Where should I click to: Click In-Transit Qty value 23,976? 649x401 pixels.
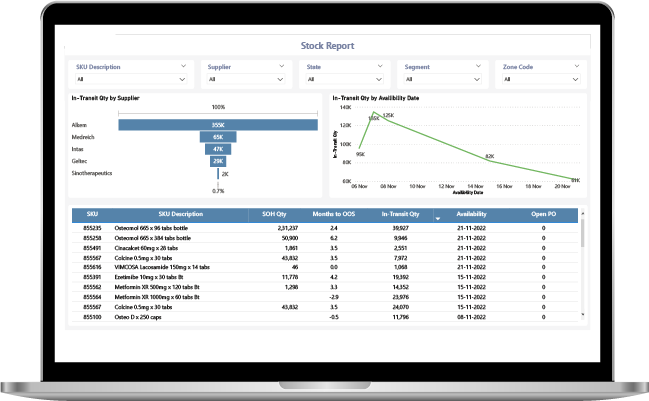[x=400, y=297]
